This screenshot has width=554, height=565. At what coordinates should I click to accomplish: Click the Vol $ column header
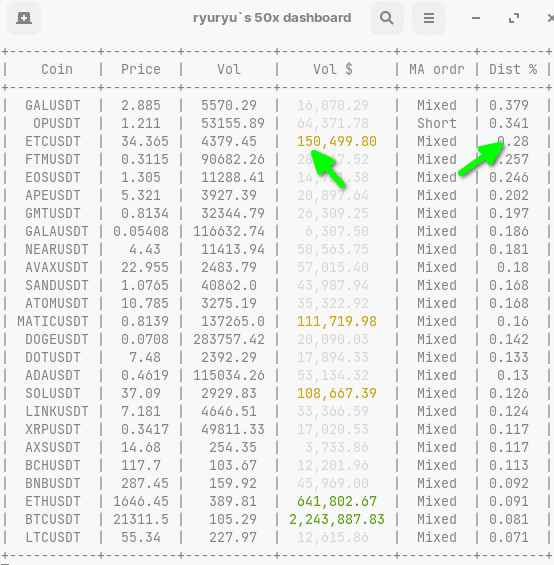[333, 69]
